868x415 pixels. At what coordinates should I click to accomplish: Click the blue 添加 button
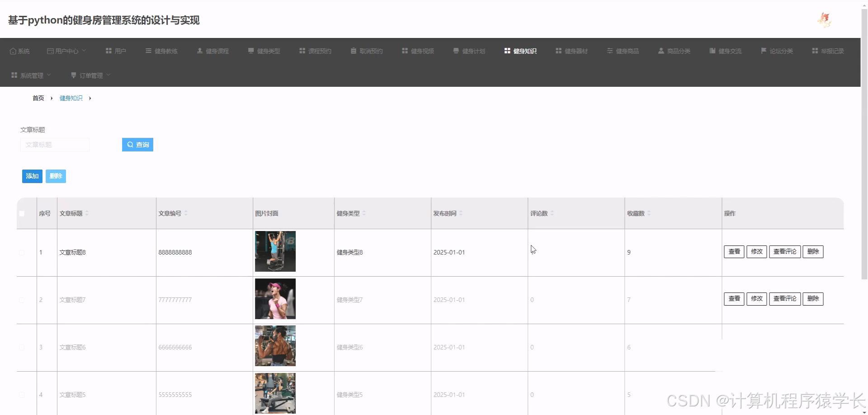32,176
